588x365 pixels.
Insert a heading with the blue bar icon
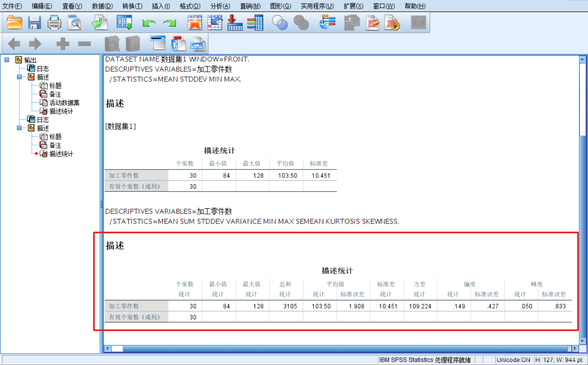coord(158,43)
